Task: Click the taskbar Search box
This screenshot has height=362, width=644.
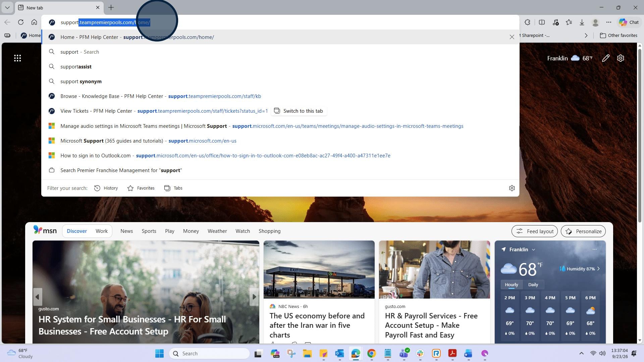Action: [210, 353]
